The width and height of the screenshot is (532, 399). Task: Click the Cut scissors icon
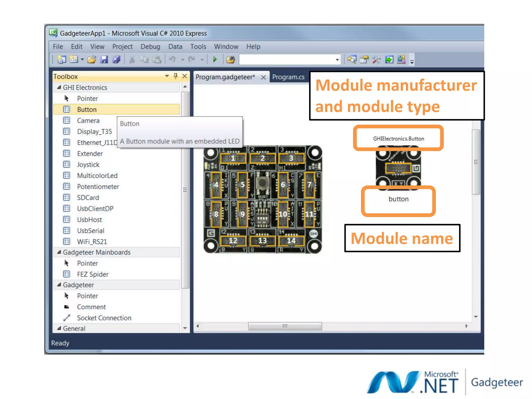pos(132,60)
